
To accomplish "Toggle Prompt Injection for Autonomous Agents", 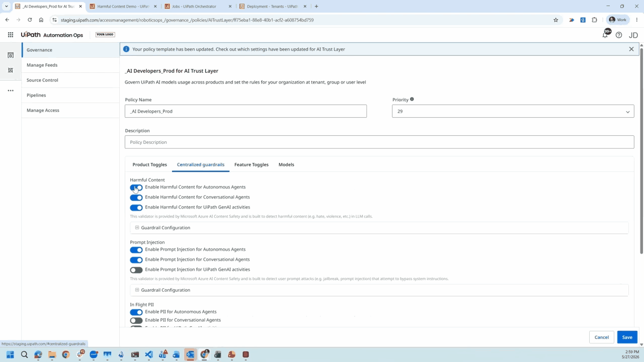I will tap(136, 250).
